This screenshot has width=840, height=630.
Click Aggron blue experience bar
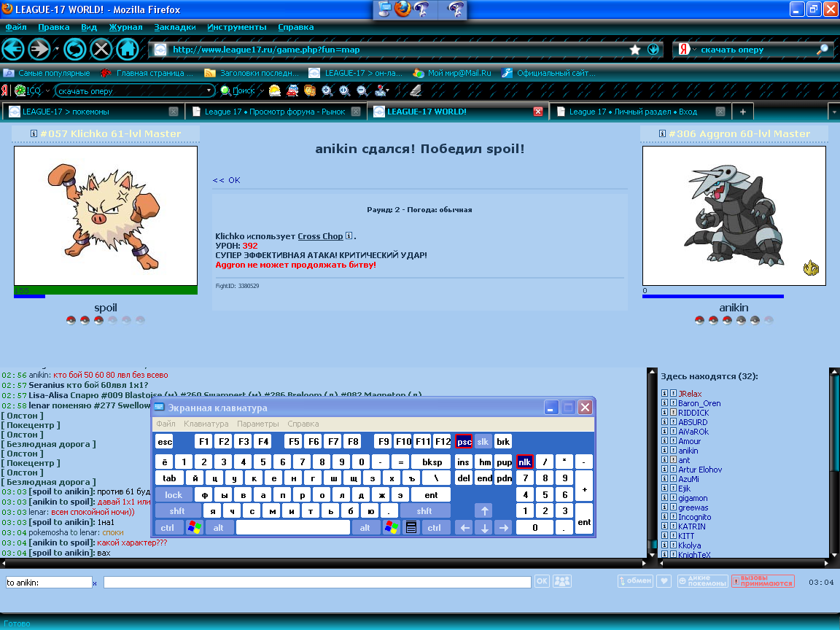(712, 296)
